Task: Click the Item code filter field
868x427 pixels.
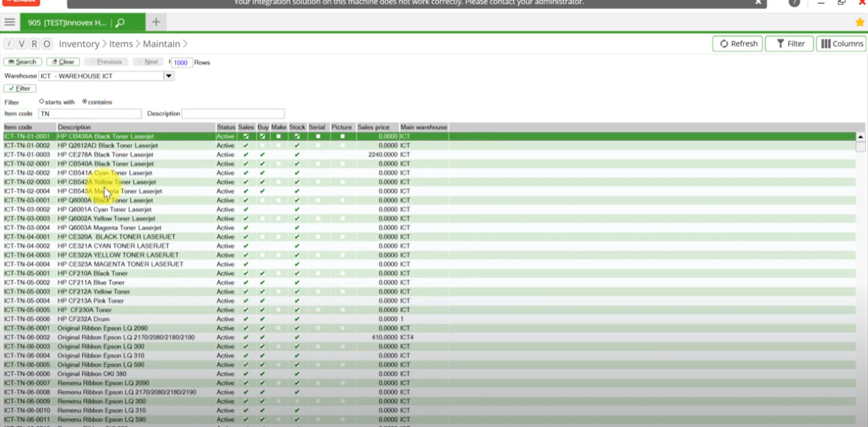Action: coord(90,114)
